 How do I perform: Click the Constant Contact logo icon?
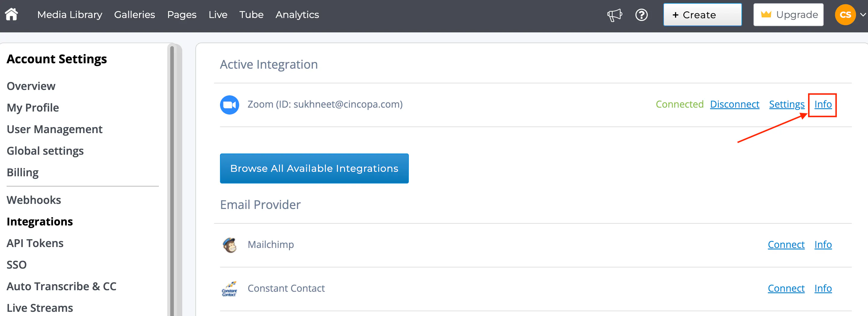click(230, 289)
